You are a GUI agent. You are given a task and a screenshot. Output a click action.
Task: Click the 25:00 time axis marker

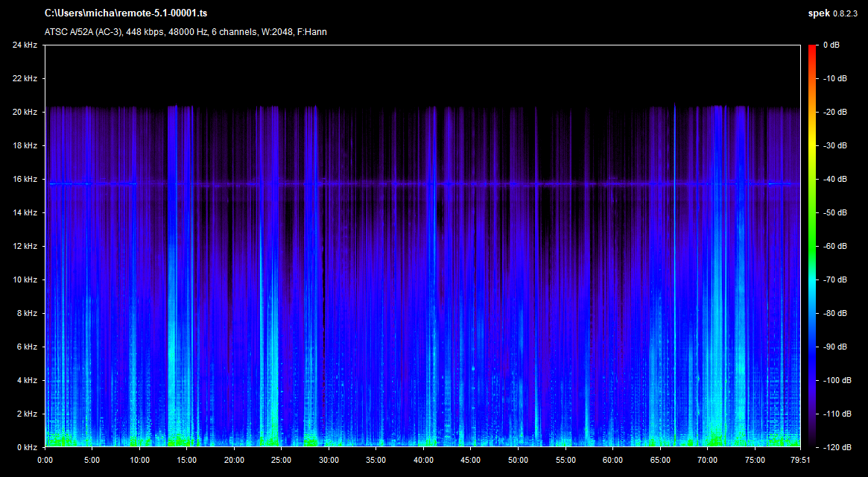pos(282,460)
